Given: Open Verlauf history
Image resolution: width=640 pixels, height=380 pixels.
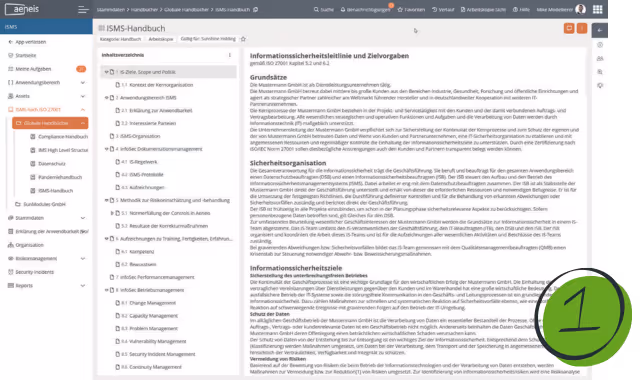Looking at the screenshot, I should [x=443, y=9].
